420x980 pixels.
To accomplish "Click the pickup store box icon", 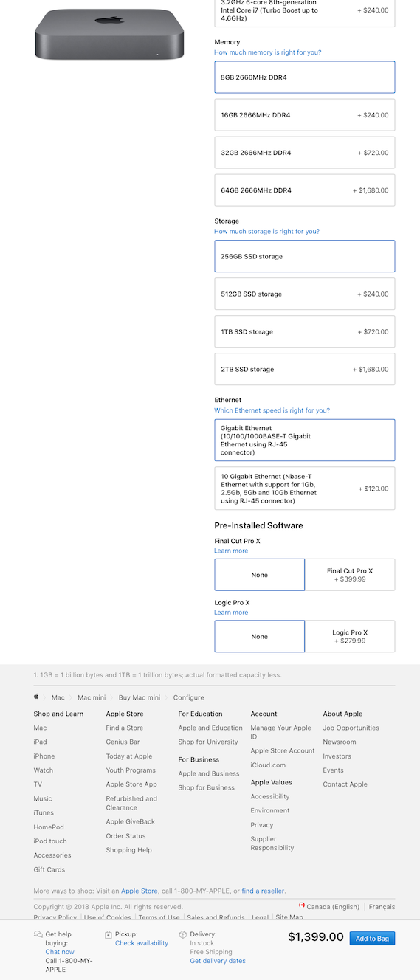I will (109, 934).
